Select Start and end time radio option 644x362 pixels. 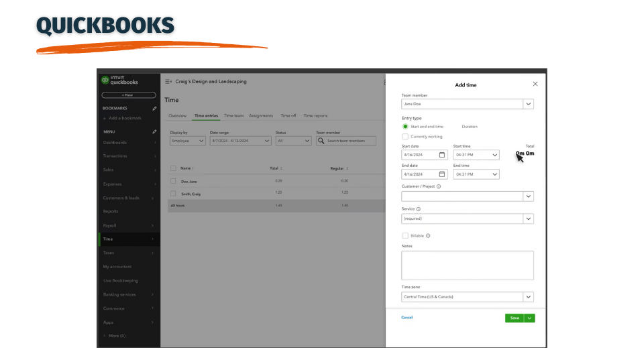tap(405, 127)
